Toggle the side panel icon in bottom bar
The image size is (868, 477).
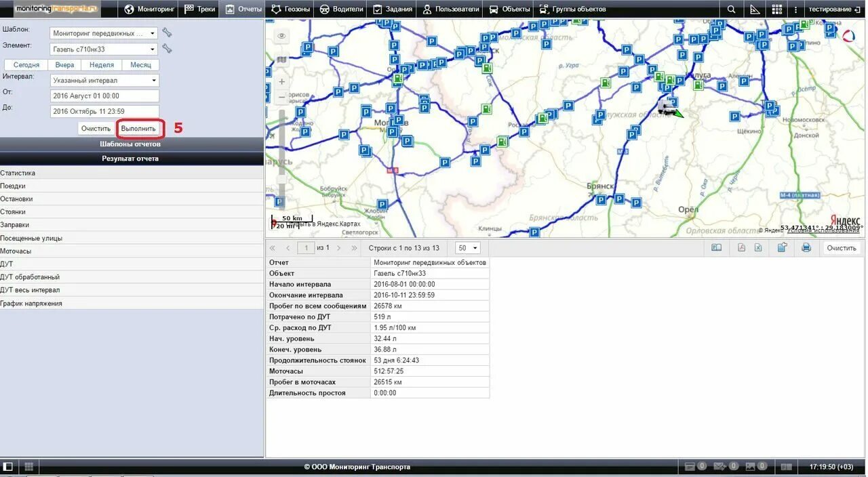click(8, 467)
